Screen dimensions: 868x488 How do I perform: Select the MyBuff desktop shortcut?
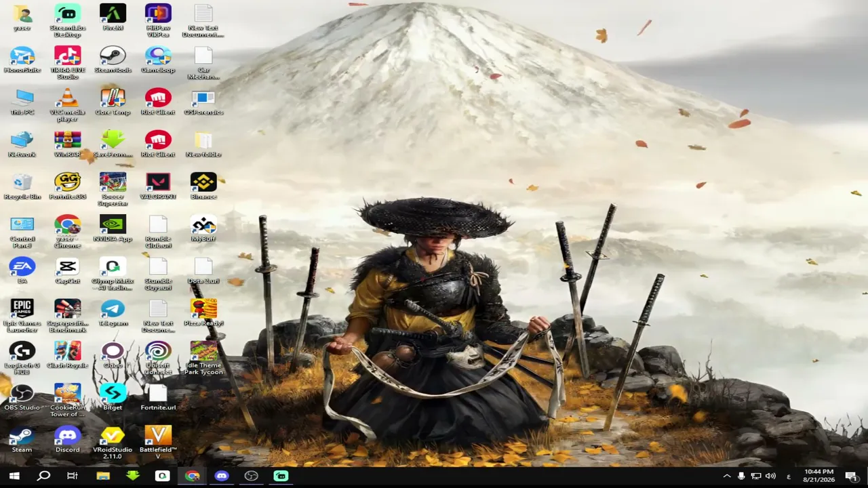click(203, 228)
